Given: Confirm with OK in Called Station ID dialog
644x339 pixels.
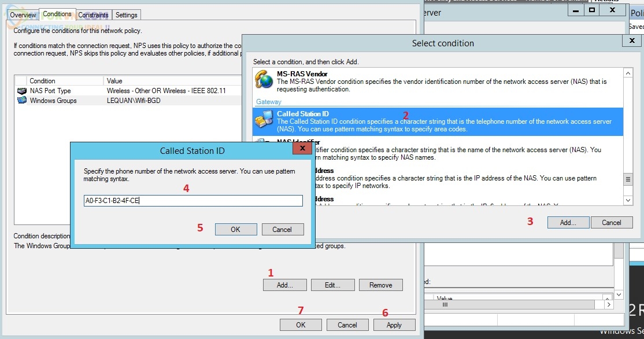Looking at the screenshot, I should coord(235,230).
